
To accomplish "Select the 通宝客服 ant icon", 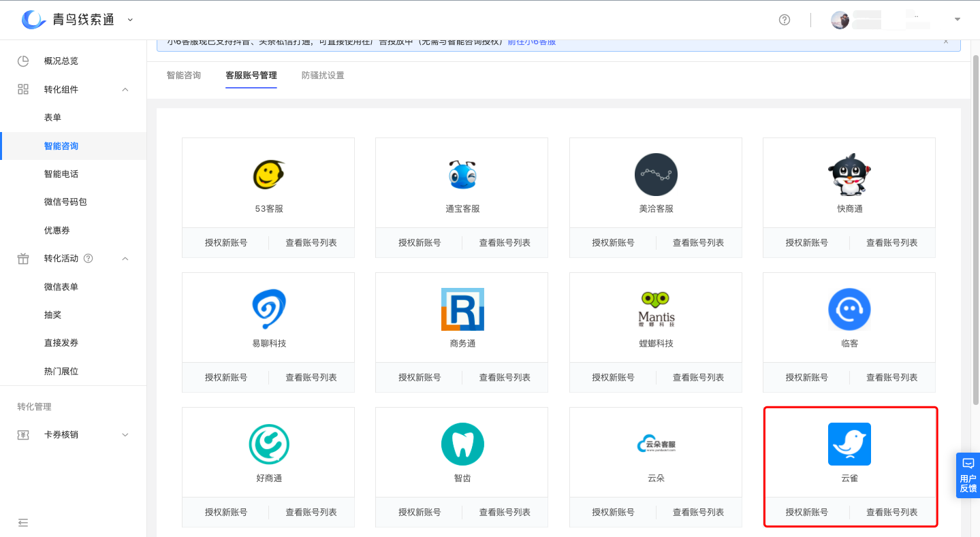I will pyautogui.click(x=461, y=174).
